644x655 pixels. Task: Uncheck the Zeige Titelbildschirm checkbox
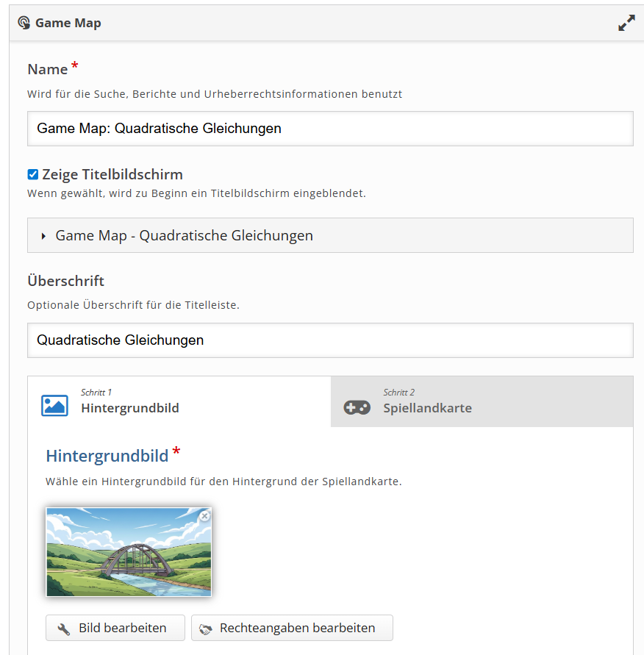tap(33, 174)
